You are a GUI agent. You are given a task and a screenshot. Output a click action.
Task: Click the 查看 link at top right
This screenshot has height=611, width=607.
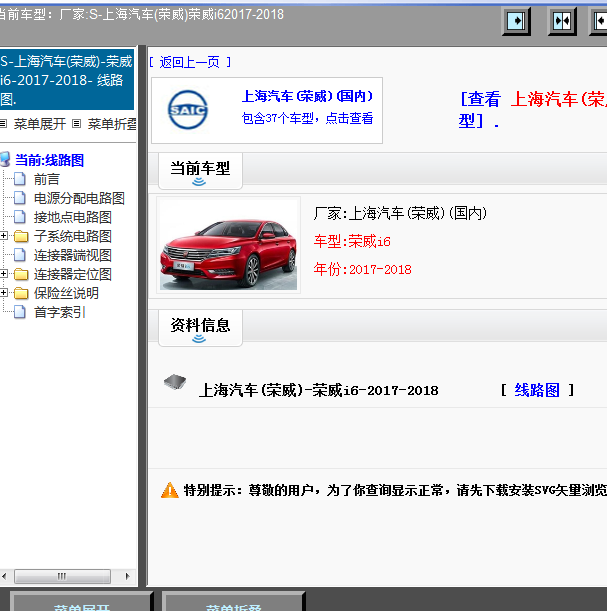tap(480, 99)
